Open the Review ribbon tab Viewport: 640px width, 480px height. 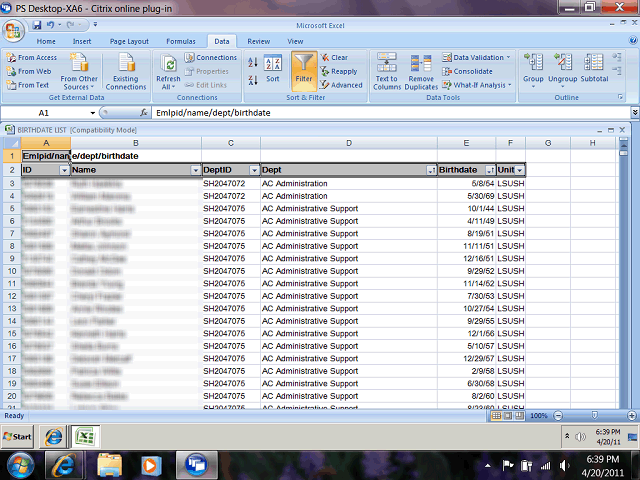click(258, 41)
